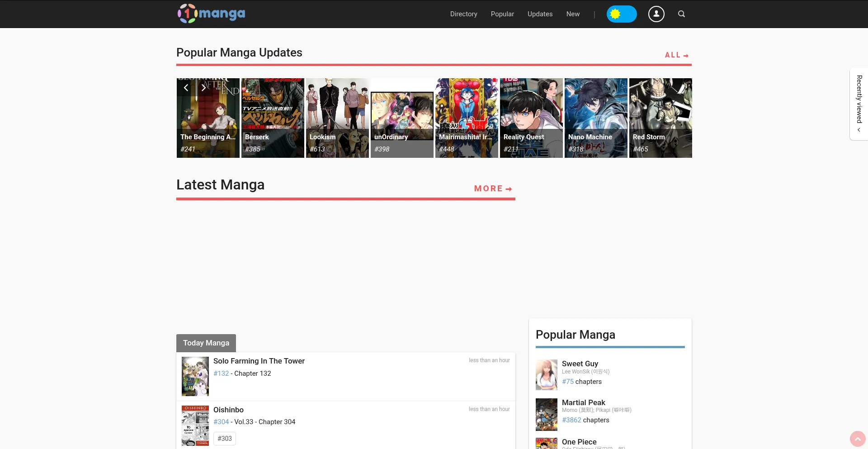
Task: Open the Directory menu
Action: [x=463, y=14]
